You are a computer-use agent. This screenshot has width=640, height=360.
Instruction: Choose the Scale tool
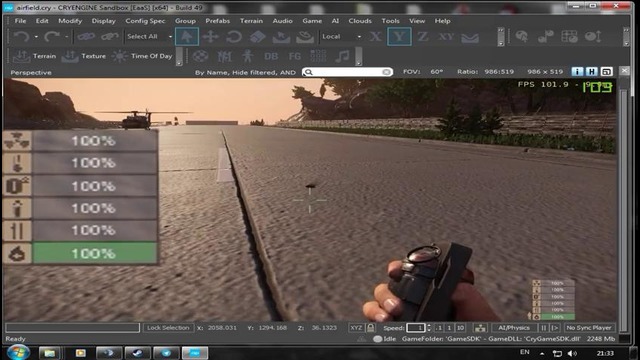258,37
